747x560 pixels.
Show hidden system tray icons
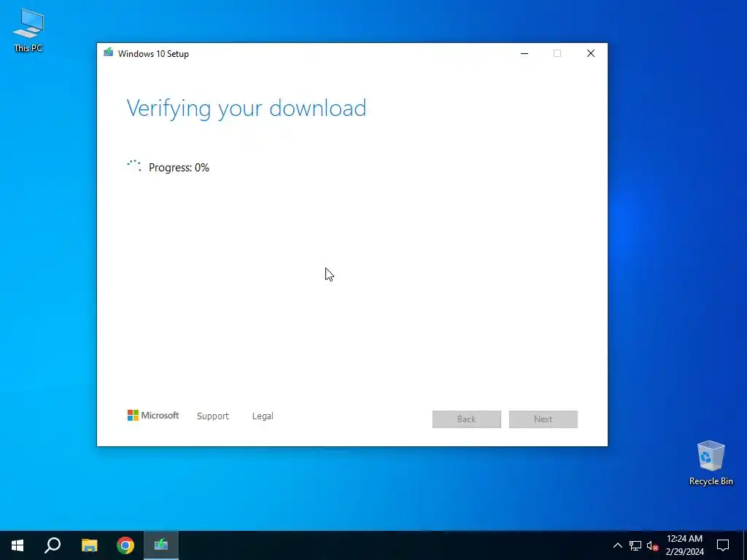point(617,545)
